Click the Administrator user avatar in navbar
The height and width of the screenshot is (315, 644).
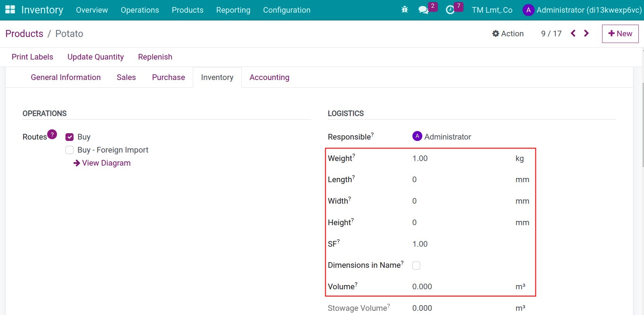pos(528,10)
